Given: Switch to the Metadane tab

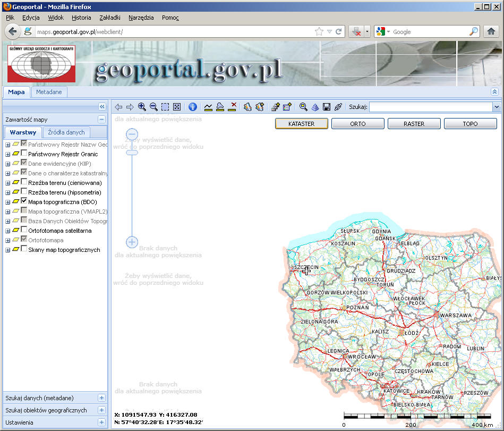Looking at the screenshot, I should click(x=49, y=92).
